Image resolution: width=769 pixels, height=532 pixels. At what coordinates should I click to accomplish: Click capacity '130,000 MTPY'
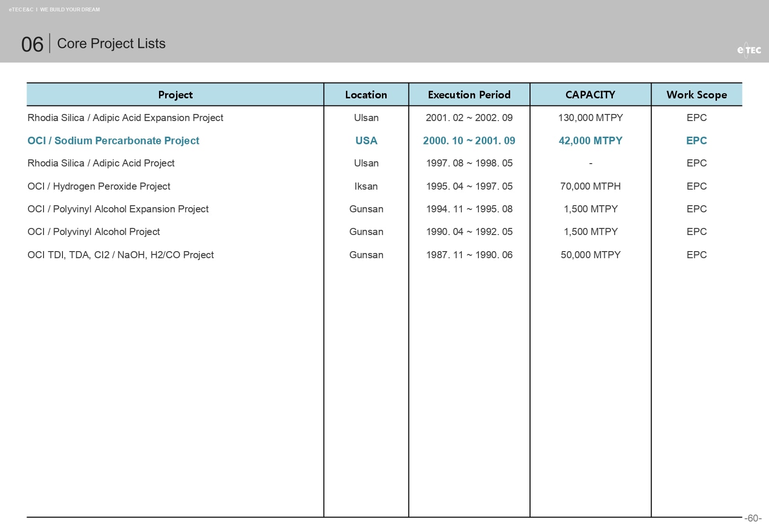pos(591,118)
